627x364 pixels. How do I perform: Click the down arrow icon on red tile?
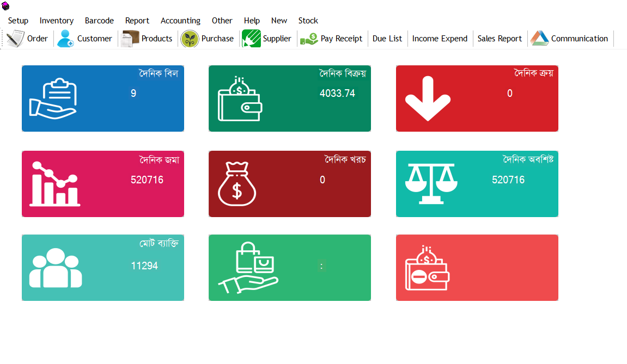(428, 98)
